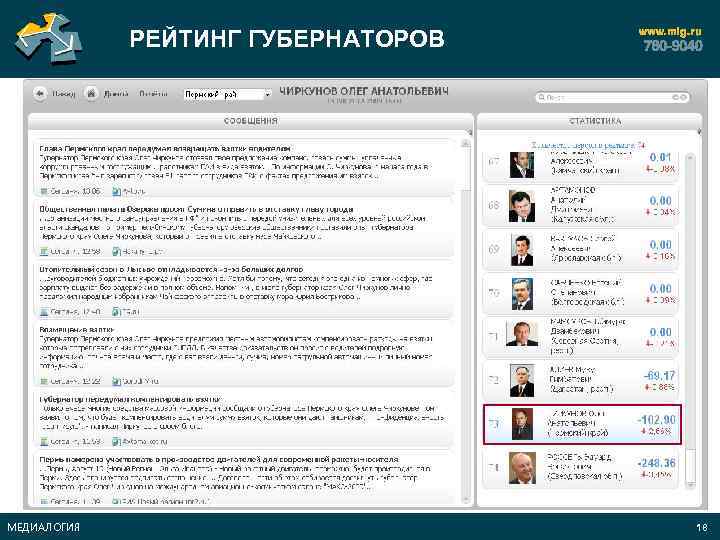Open headline Губернатор передумал компенсировать взятки

click(131, 399)
